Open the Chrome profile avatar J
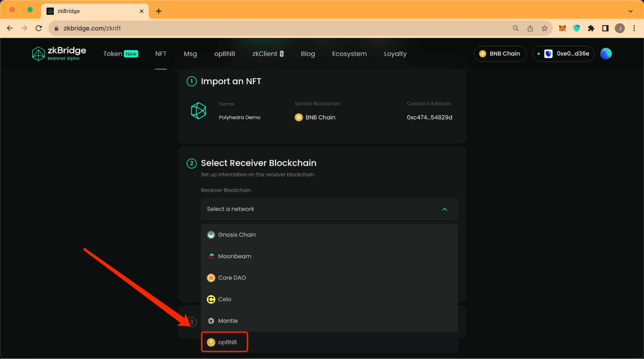 [x=620, y=28]
